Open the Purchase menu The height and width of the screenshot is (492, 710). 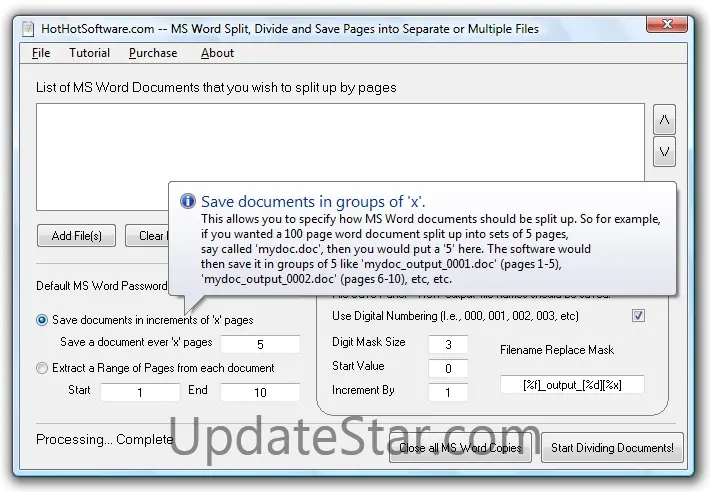click(x=153, y=53)
